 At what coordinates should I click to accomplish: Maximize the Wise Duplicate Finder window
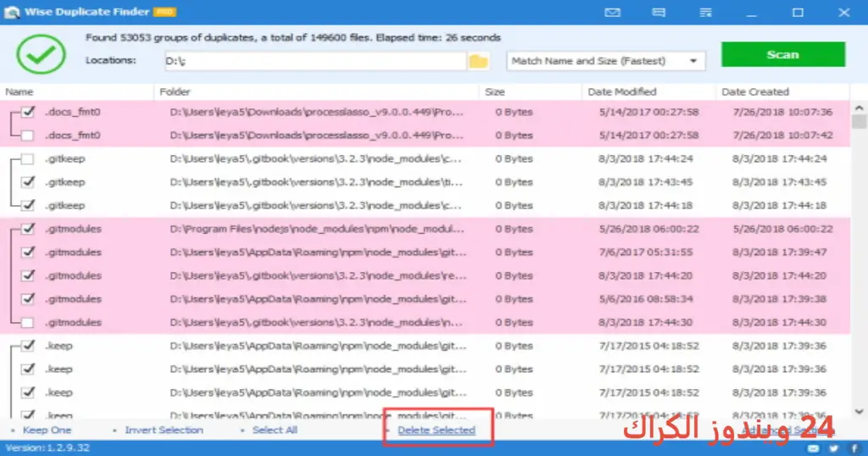pyautogui.click(x=798, y=12)
